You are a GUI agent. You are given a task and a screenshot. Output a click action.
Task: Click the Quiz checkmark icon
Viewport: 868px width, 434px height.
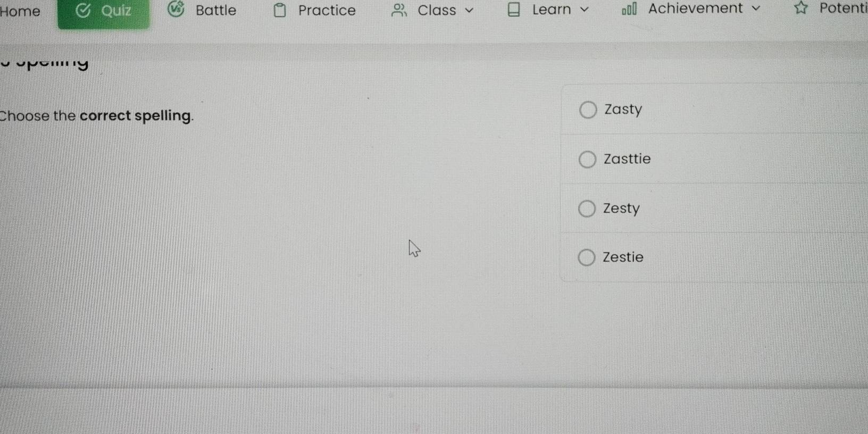coord(82,10)
